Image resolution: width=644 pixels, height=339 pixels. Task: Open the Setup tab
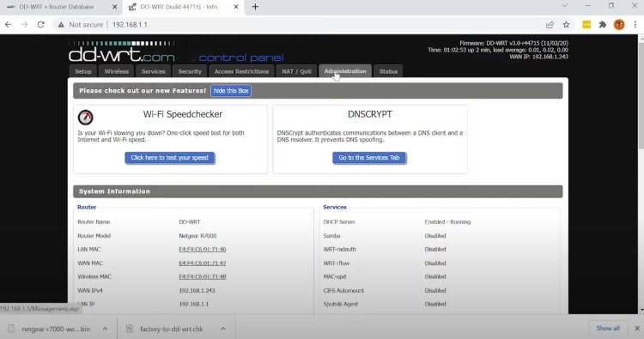pyautogui.click(x=83, y=71)
